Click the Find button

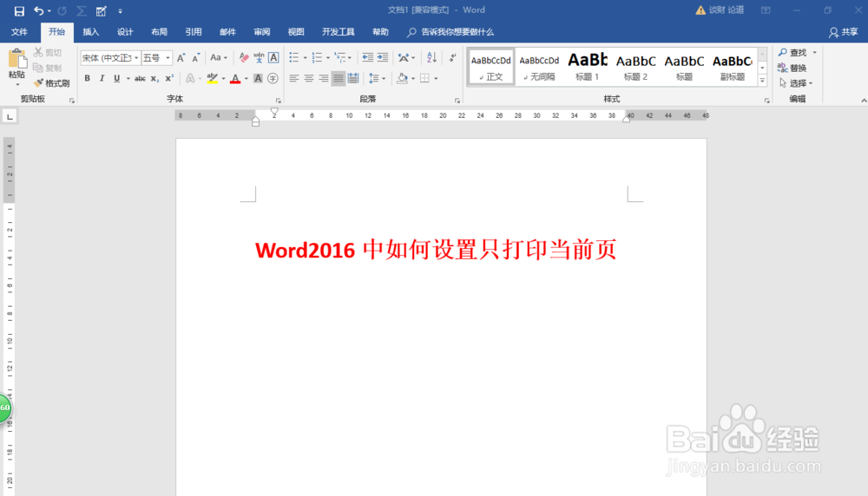tap(792, 53)
